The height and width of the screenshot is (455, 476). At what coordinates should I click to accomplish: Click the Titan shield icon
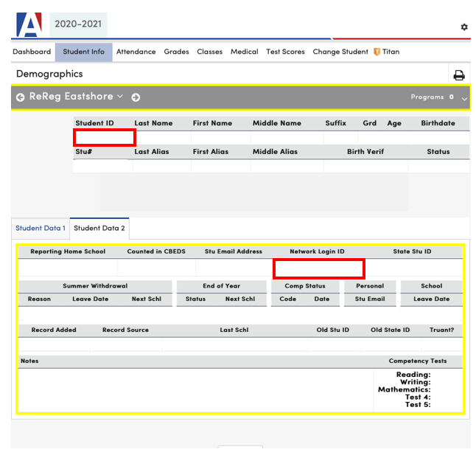(377, 52)
